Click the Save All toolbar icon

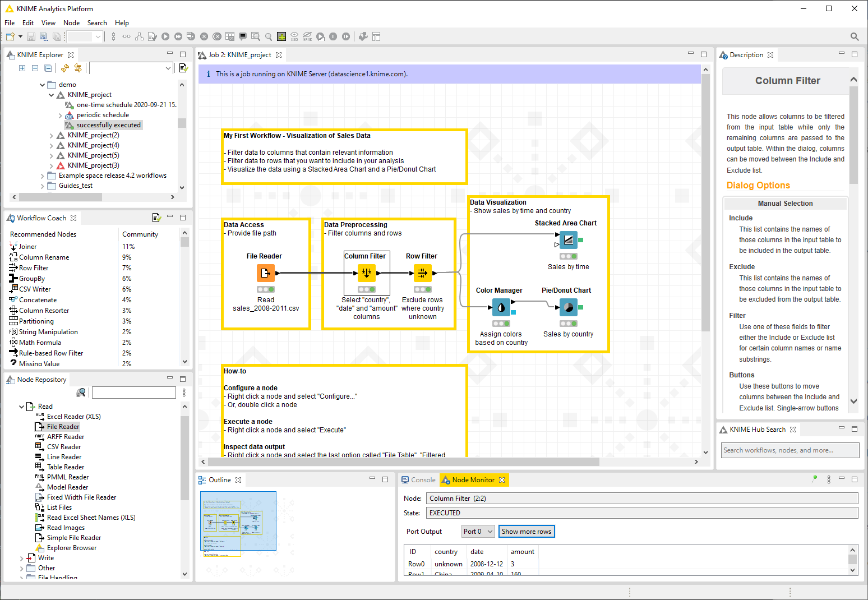57,36
